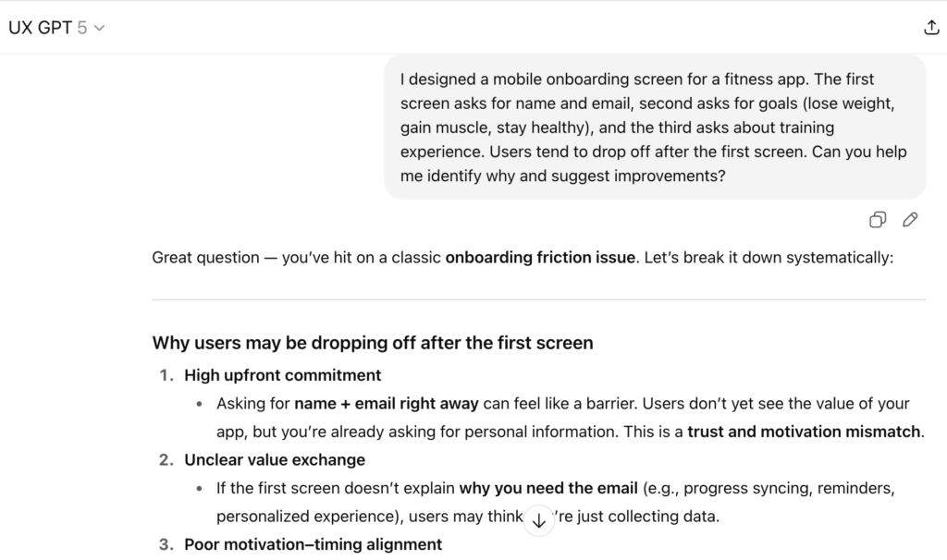Viewport: 947px width, 560px height.
Task: Click the bold 'name + email right away' text
Action: tap(387, 404)
